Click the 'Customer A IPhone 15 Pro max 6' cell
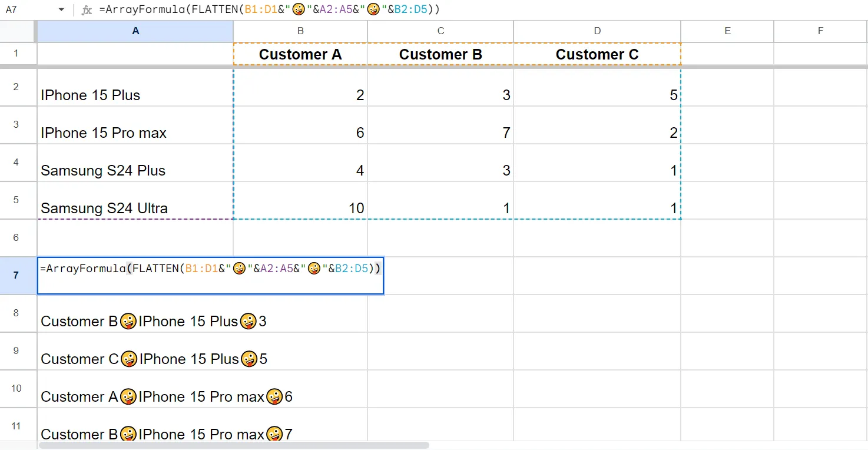 point(135,389)
